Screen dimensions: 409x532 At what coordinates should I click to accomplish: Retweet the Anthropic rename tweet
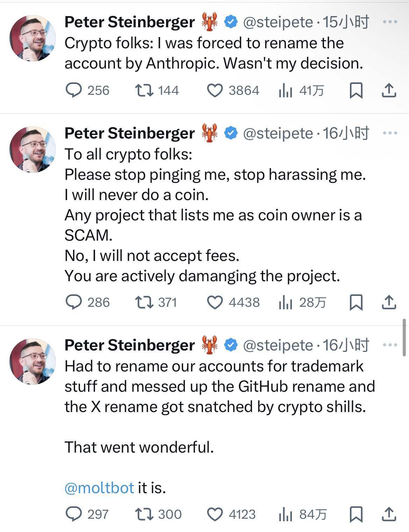(x=144, y=90)
